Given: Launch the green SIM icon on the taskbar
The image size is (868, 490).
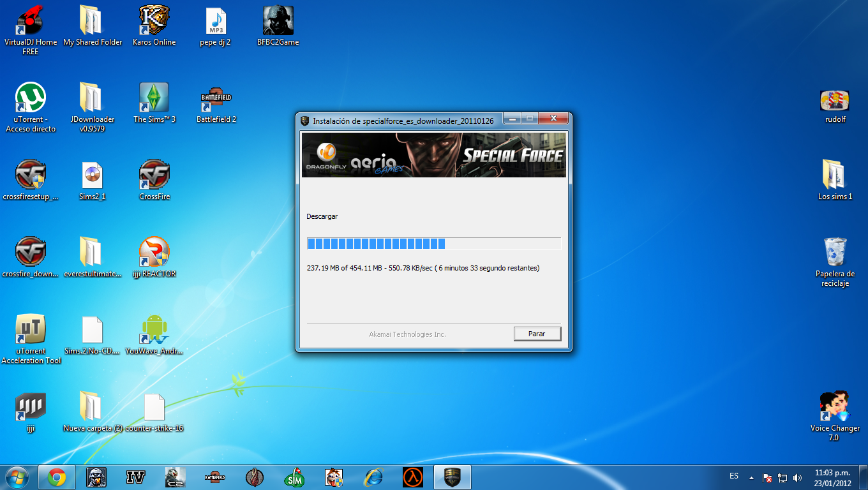Looking at the screenshot, I should point(294,477).
